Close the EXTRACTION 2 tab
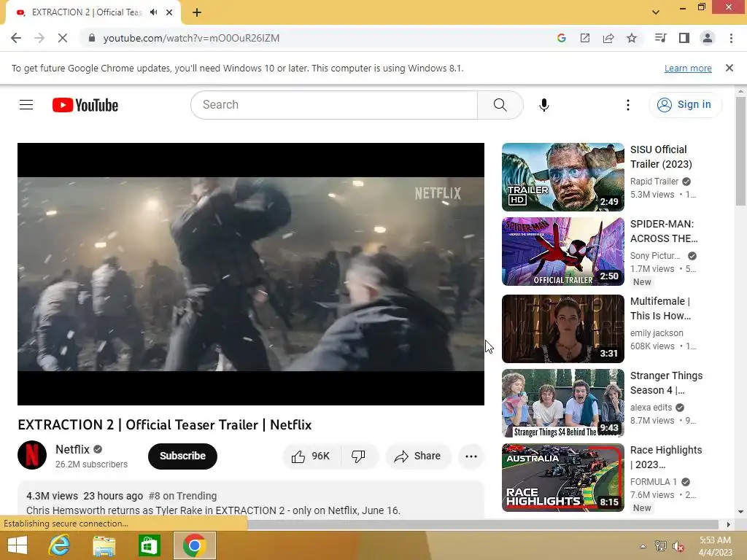Image resolution: width=747 pixels, height=560 pixels. click(169, 12)
